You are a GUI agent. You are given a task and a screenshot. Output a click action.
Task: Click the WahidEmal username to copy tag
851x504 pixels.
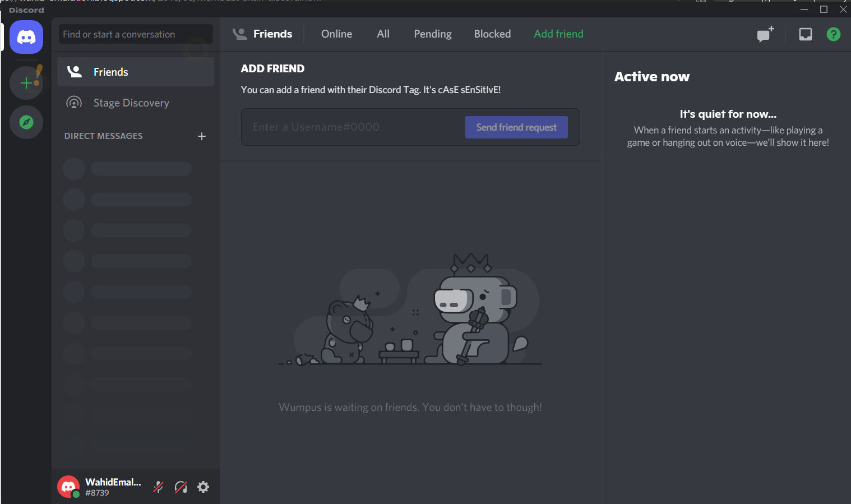pyautogui.click(x=113, y=482)
